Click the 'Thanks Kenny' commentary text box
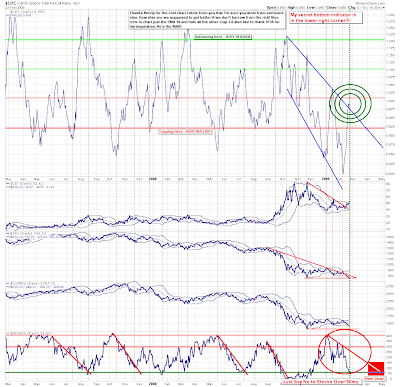This screenshot has width=400, height=387. [x=207, y=20]
